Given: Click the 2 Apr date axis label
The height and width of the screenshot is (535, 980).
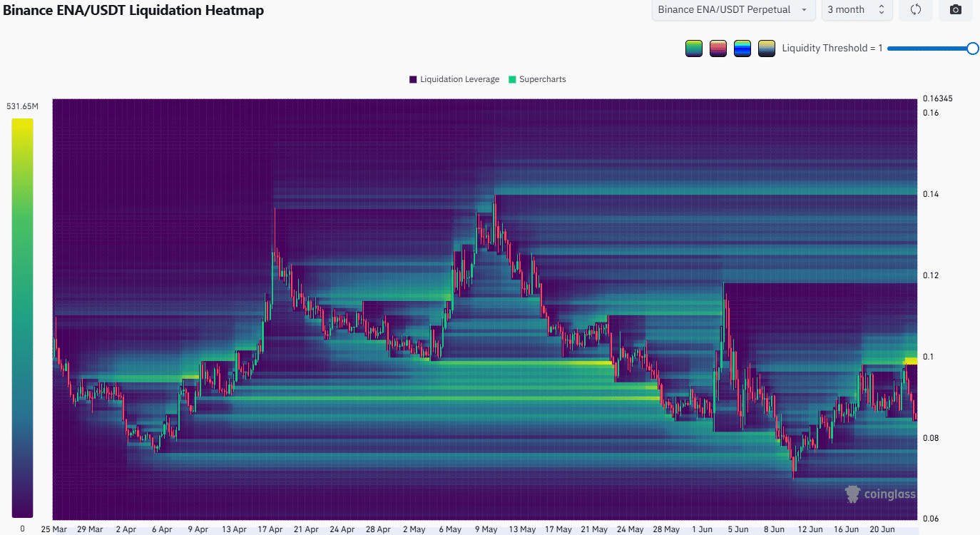Looking at the screenshot, I should coord(126,529).
